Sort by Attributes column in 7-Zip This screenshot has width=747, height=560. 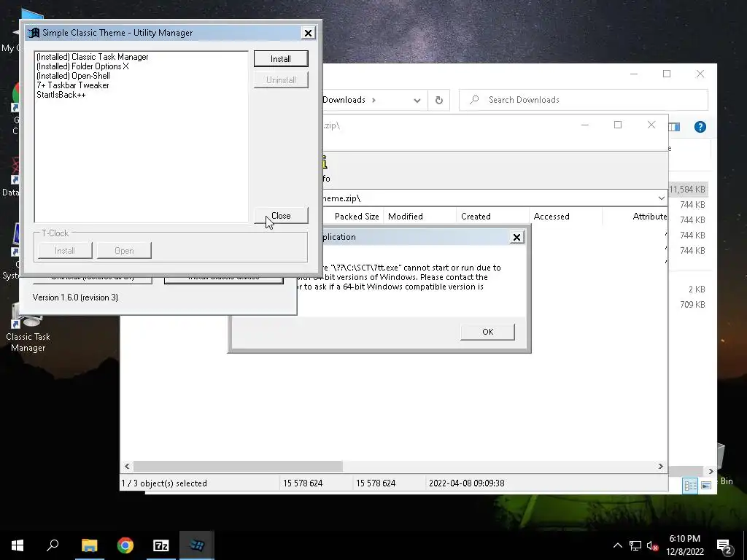[x=635, y=216]
